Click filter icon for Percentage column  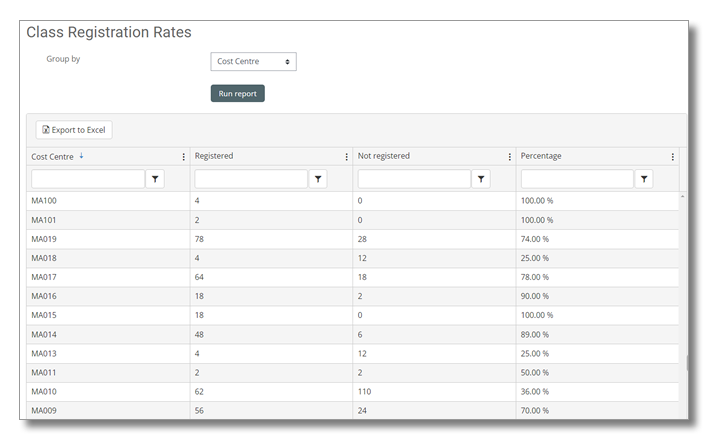[644, 179]
